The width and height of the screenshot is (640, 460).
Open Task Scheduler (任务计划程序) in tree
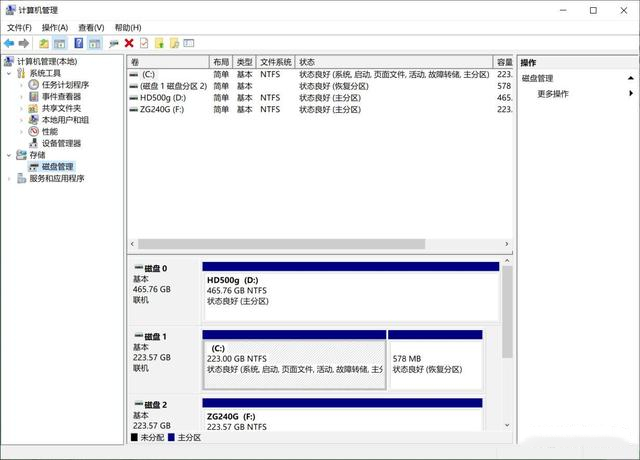coord(65,85)
